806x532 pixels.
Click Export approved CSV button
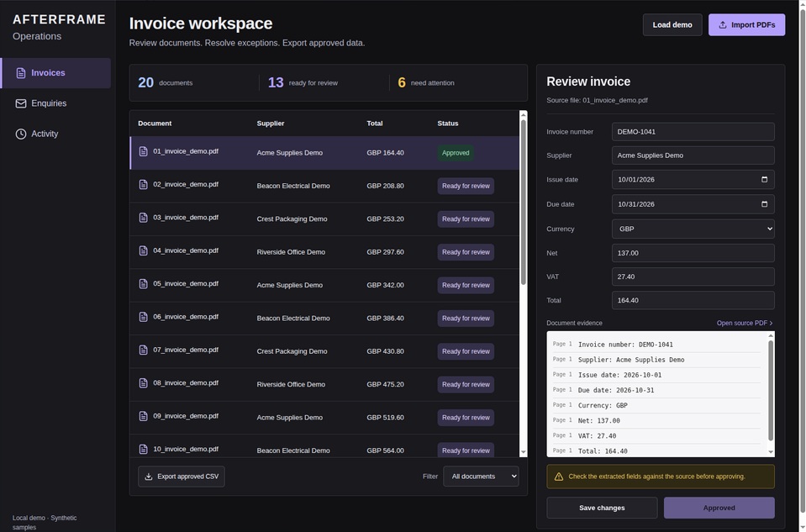point(182,477)
